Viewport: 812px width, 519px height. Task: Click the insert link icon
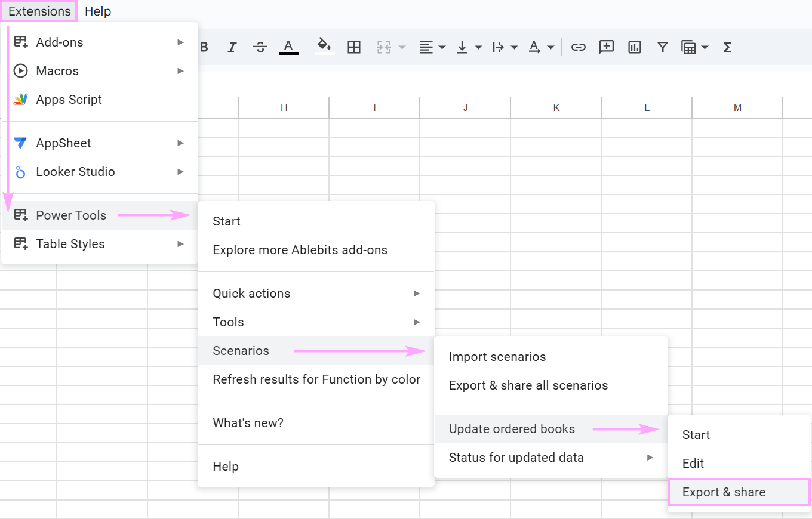pyautogui.click(x=578, y=47)
